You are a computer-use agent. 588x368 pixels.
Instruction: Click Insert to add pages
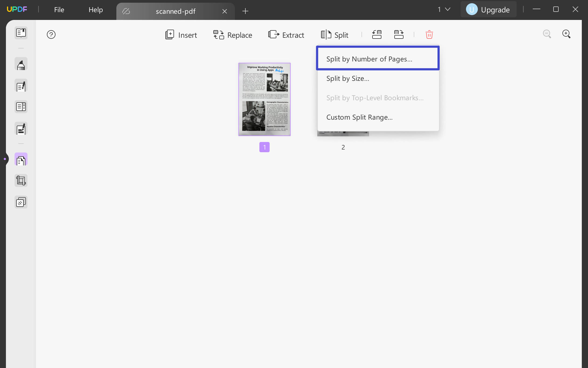[181, 35]
